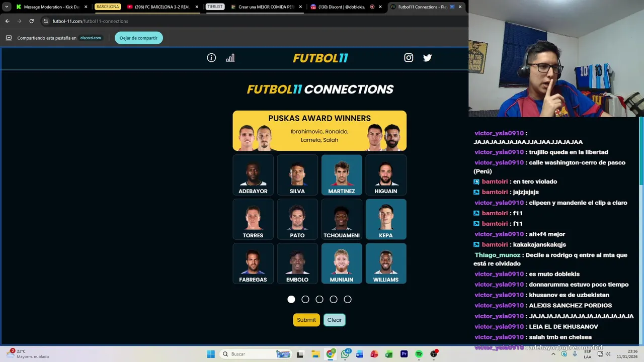Click the browser forward arrow
This screenshot has width=644, height=362.
point(19,21)
